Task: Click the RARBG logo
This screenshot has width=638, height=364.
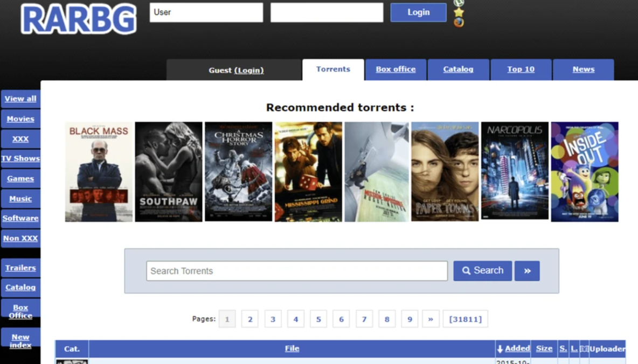Action: point(79,19)
